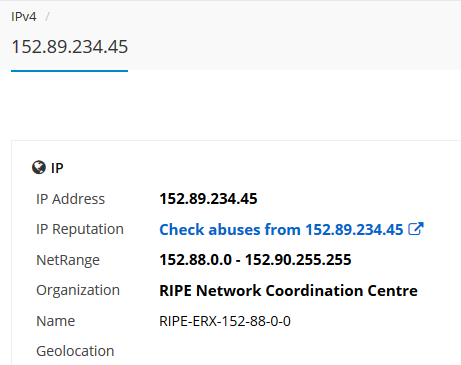Click the IP Reputation field label

pyautogui.click(x=80, y=229)
